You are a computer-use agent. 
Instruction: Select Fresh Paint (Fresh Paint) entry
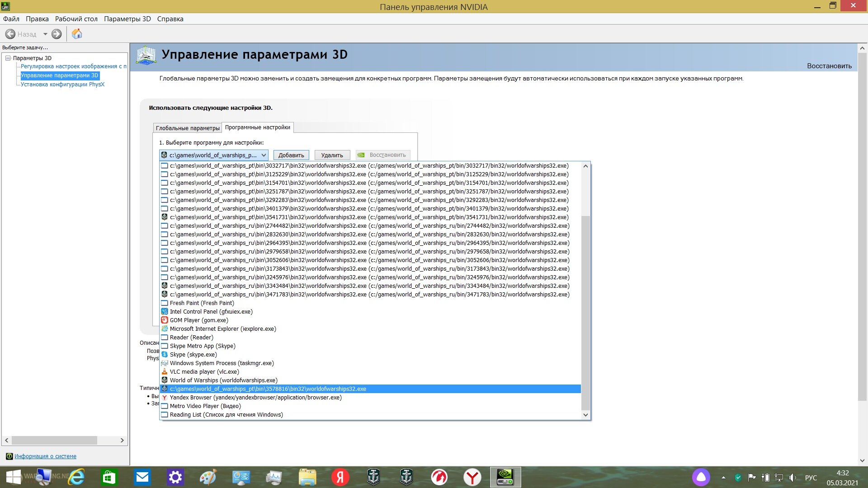(x=370, y=303)
